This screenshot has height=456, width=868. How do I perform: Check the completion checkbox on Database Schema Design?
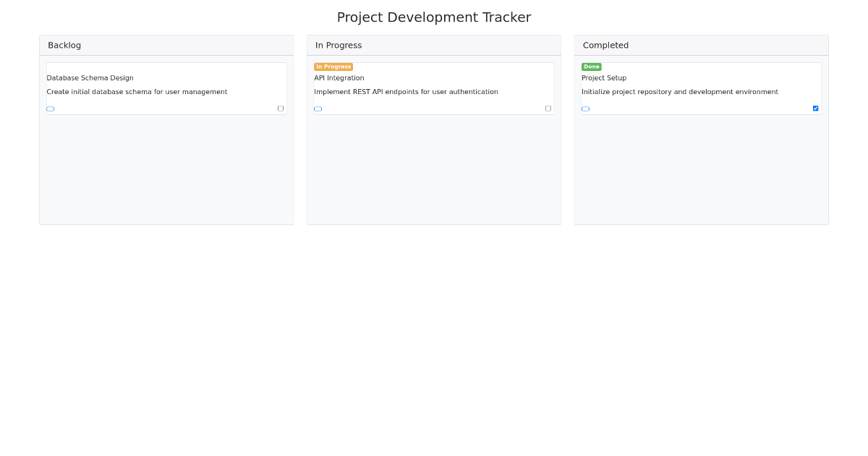[281, 107]
